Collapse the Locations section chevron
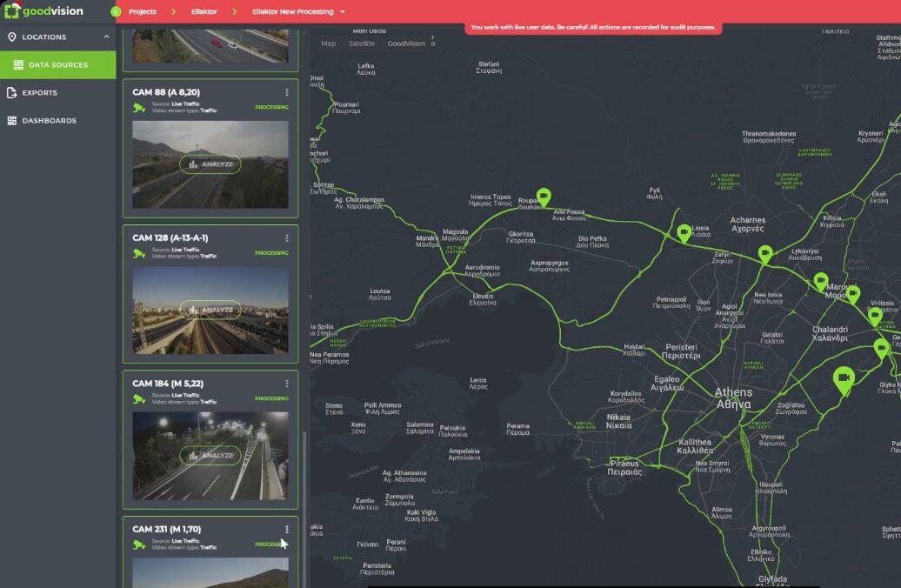901x588 pixels. pos(106,37)
